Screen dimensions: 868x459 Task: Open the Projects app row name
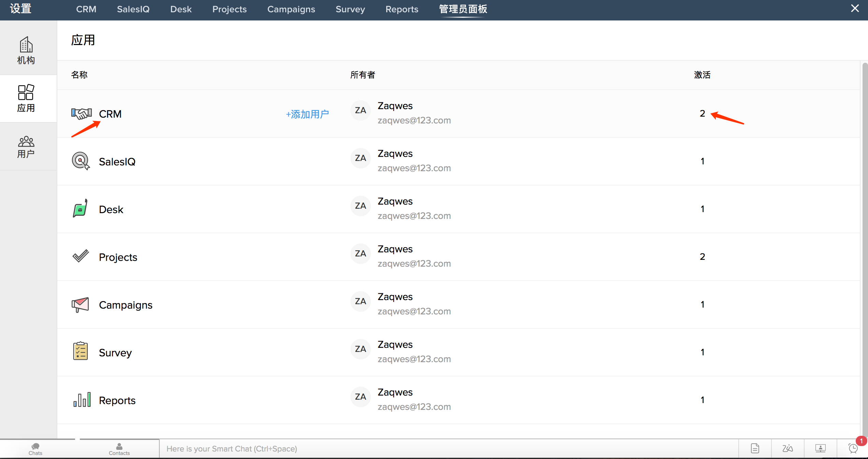tap(118, 257)
